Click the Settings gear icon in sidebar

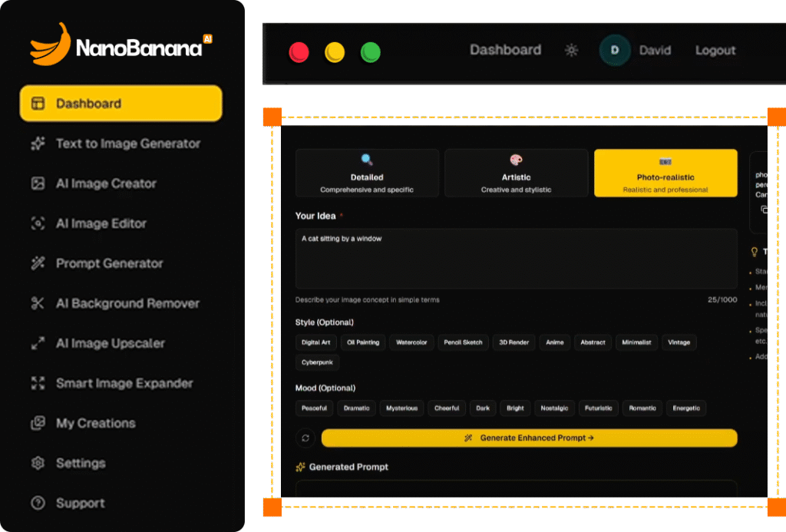tap(37, 463)
